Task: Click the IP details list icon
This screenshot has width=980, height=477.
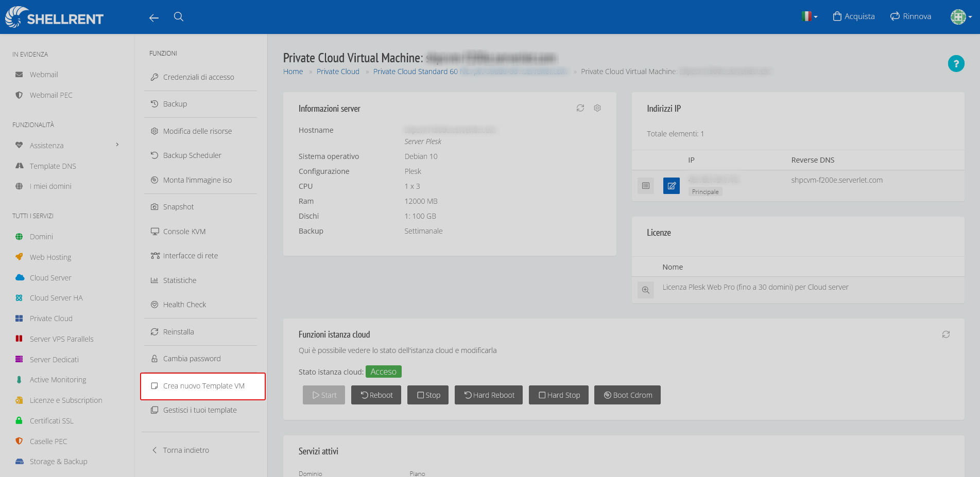Action: tap(646, 186)
